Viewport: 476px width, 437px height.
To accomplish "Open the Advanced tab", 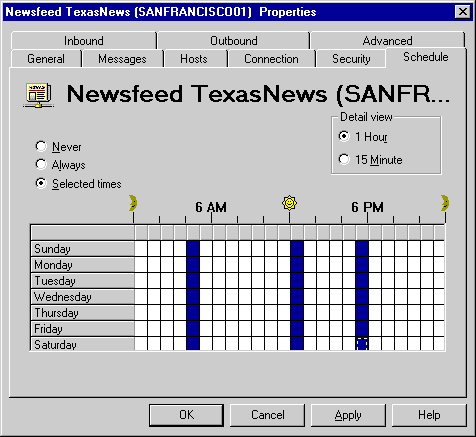I will pyautogui.click(x=387, y=41).
